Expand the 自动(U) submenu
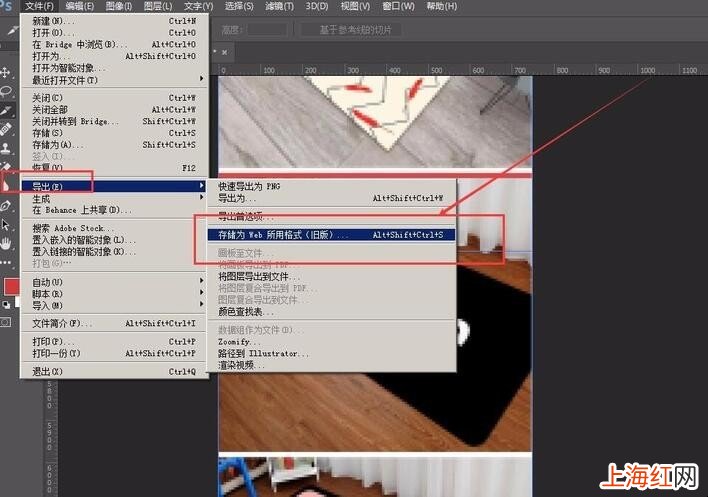The height and width of the screenshot is (497, 708). click(x=114, y=282)
